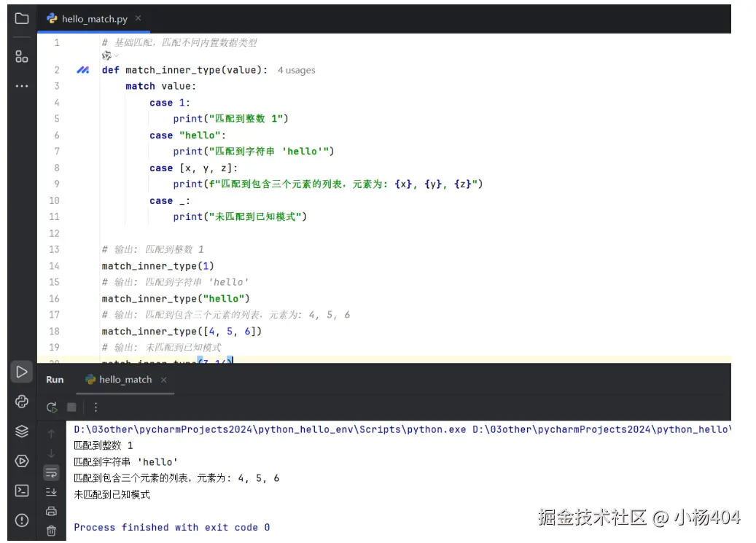Open more run toolbar options
756x543 pixels.
click(96, 407)
